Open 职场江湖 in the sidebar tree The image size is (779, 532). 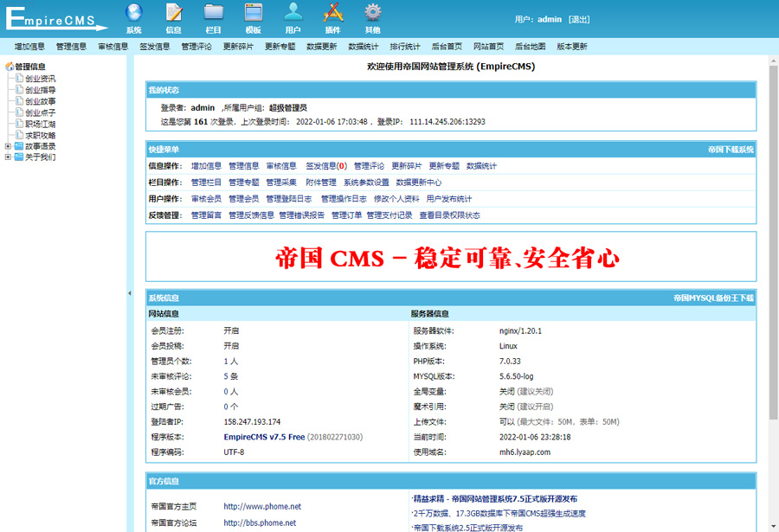[40, 124]
